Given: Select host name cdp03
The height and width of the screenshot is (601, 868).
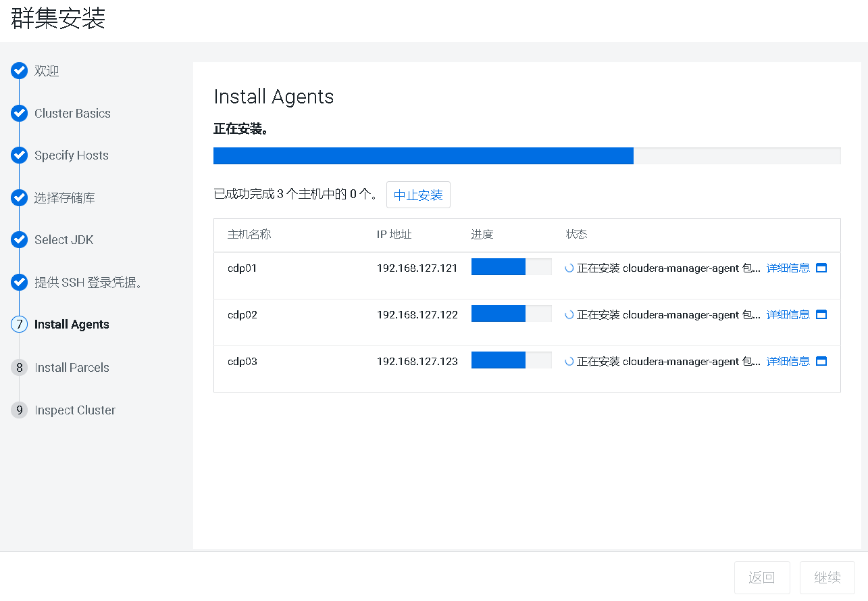Looking at the screenshot, I should (242, 361).
